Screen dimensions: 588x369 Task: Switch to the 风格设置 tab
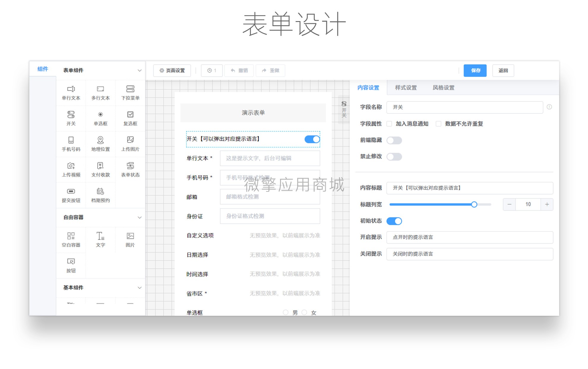[x=443, y=88]
